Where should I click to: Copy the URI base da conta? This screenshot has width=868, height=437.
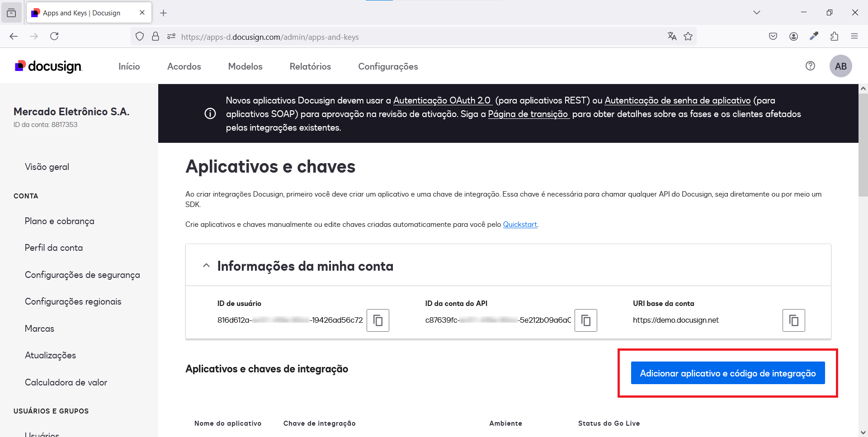[x=793, y=320]
